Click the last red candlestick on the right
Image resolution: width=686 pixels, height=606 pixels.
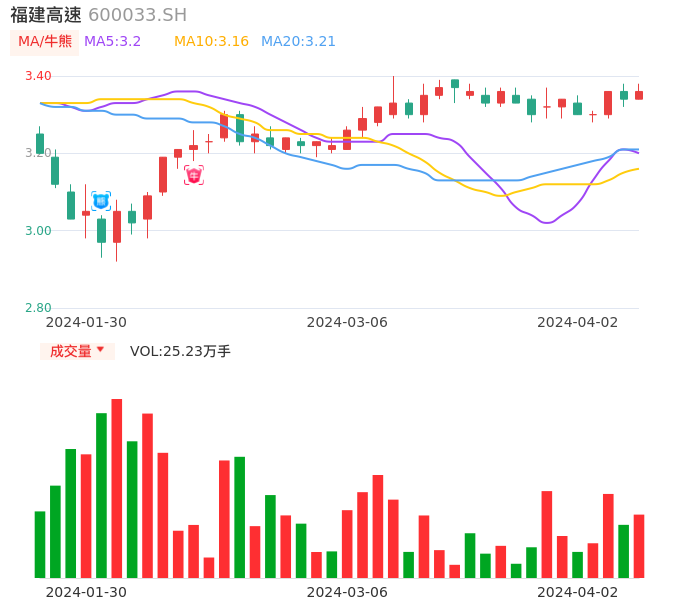point(639,95)
